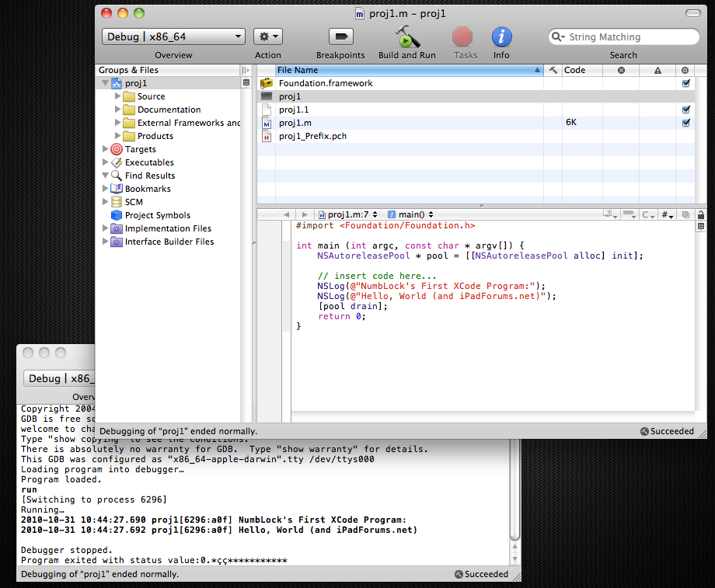Sort by the Code column header
Viewport: 715px width, 588px height.
[x=582, y=70]
